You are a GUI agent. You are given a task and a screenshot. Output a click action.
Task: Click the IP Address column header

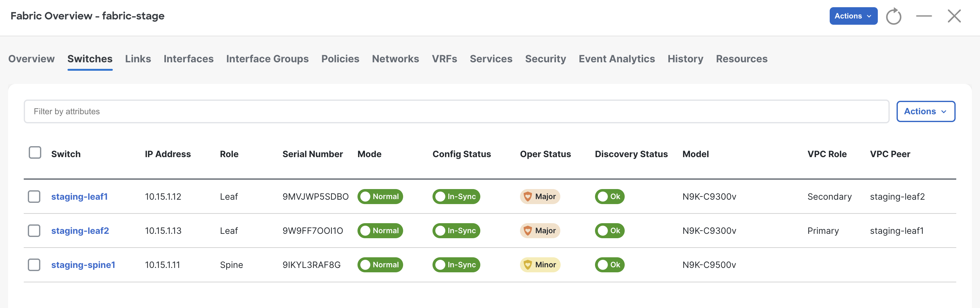pos(168,154)
